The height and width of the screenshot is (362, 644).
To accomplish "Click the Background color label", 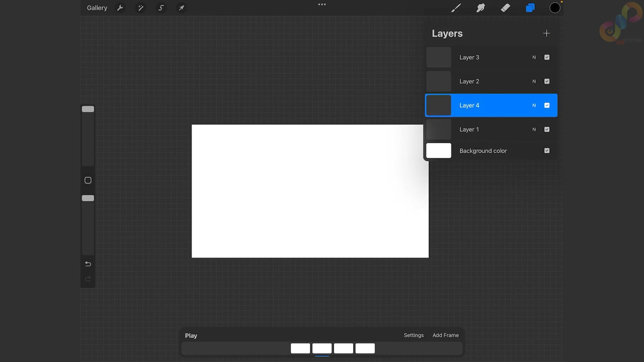I will point(483,151).
